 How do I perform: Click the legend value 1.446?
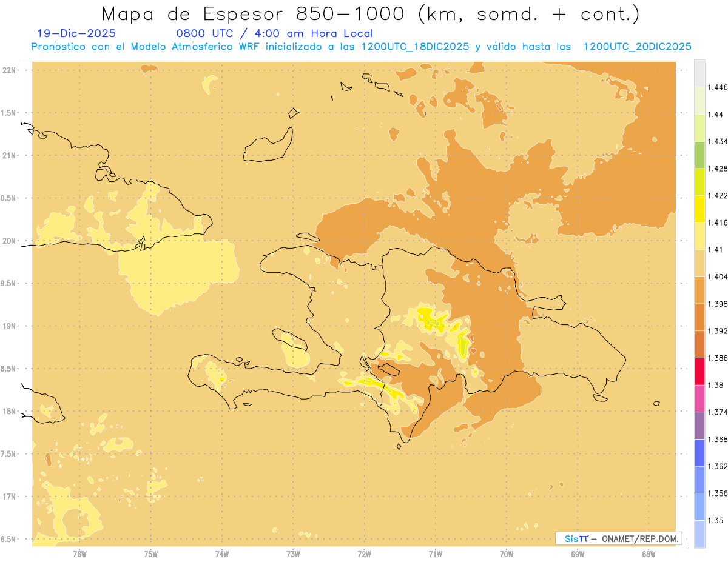pos(719,87)
